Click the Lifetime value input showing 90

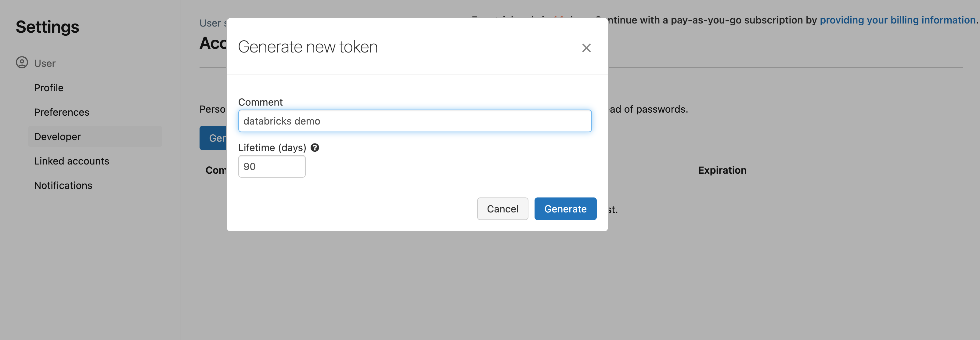pyautogui.click(x=271, y=166)
